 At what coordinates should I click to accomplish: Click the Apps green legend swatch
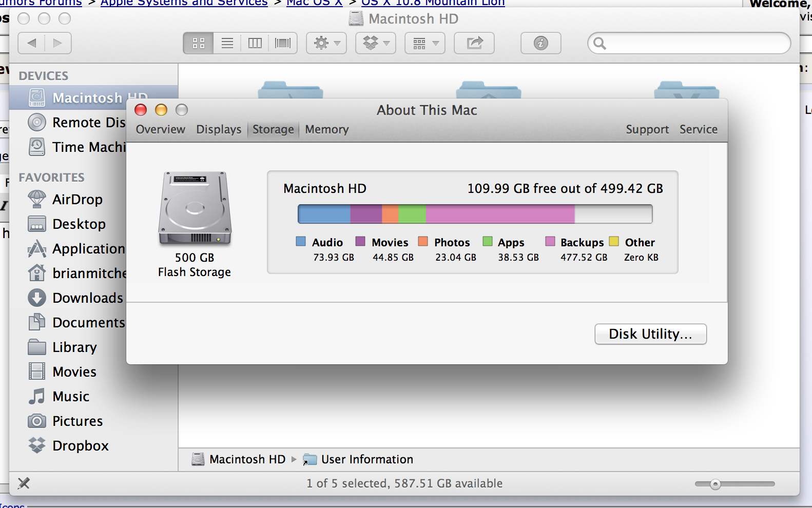click(x=488, y=242)
